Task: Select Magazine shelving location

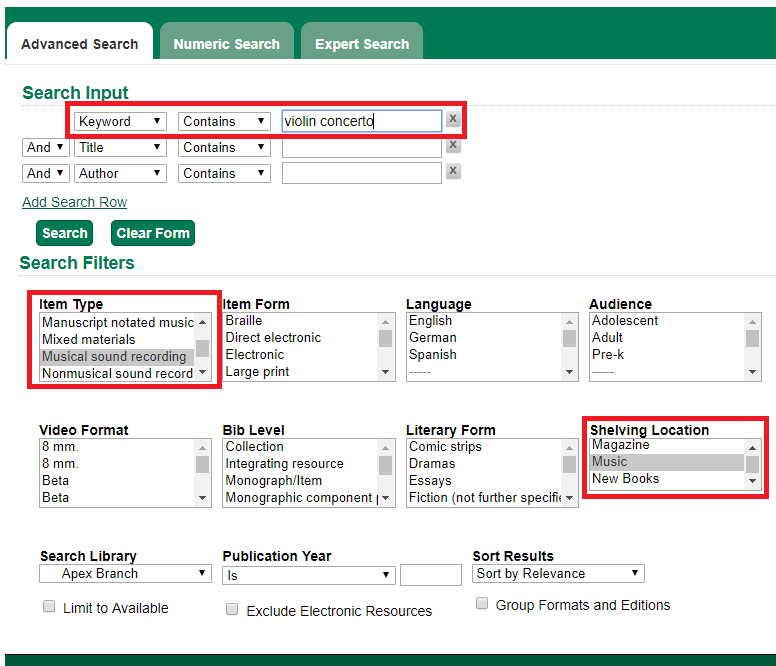Action: pos(667,445)
